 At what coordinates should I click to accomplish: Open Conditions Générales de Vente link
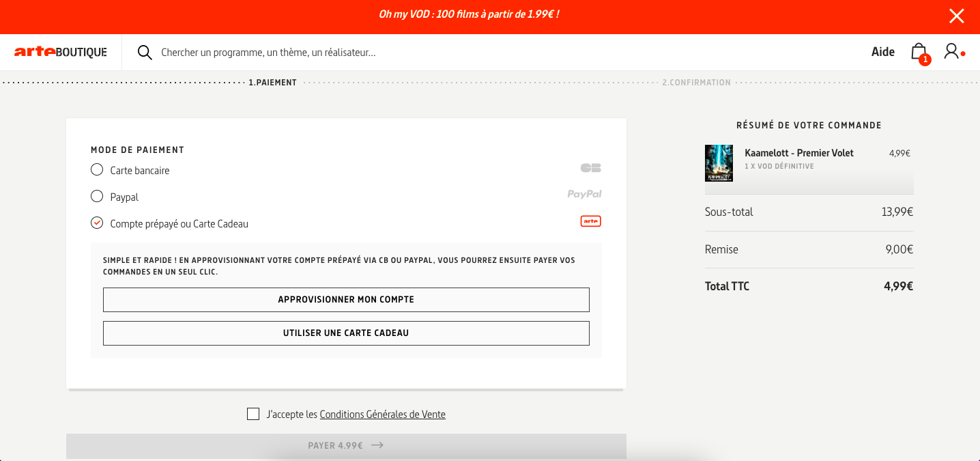point(382,415)
